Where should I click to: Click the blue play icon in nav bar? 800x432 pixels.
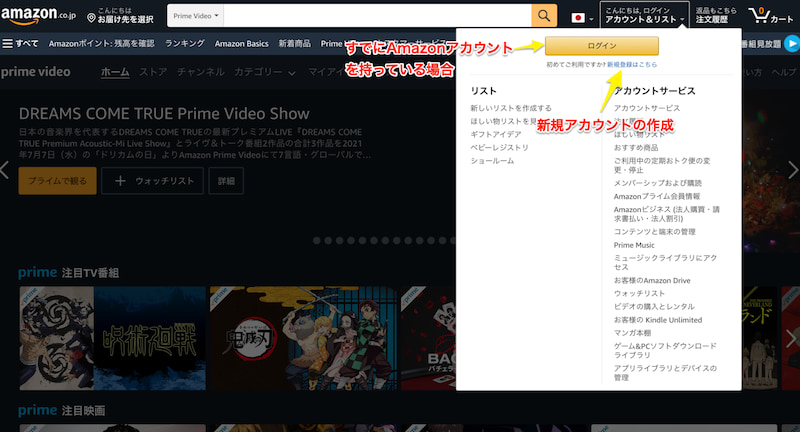click(792, 44)
